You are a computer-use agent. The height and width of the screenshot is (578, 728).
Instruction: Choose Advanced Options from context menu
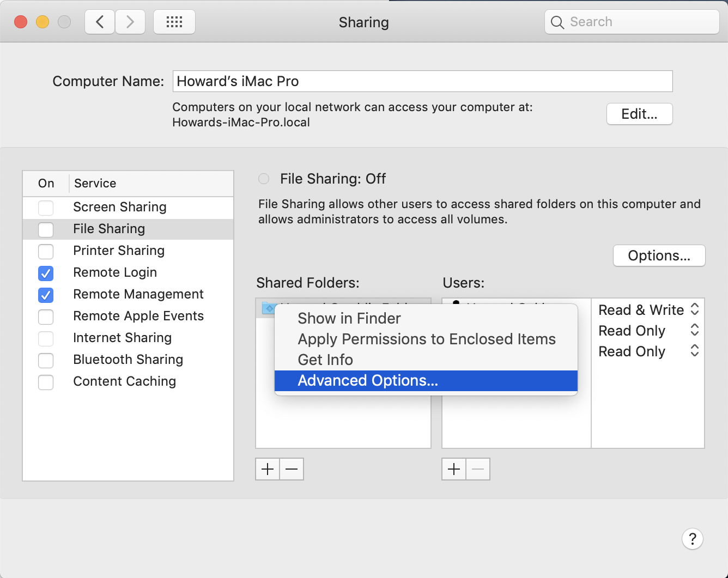pos(368,380)
